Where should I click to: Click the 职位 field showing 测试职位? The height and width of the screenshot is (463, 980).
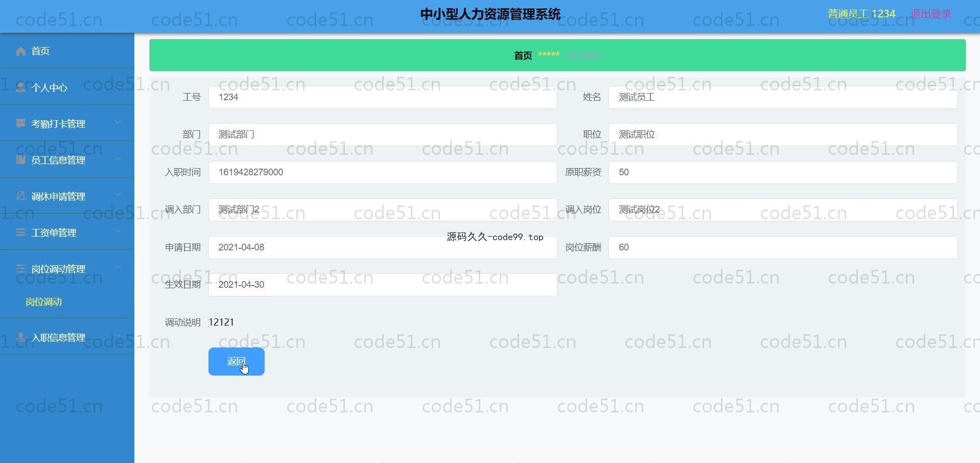783,134
